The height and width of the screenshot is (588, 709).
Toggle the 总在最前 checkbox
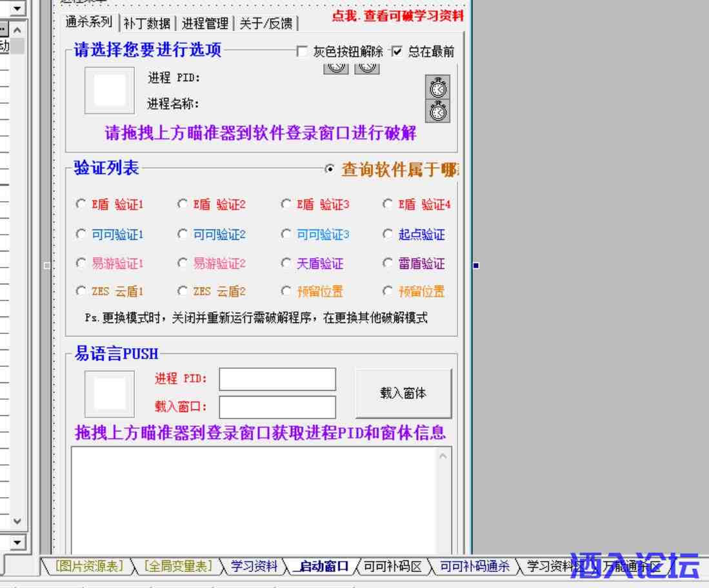(x=396, y=51)
